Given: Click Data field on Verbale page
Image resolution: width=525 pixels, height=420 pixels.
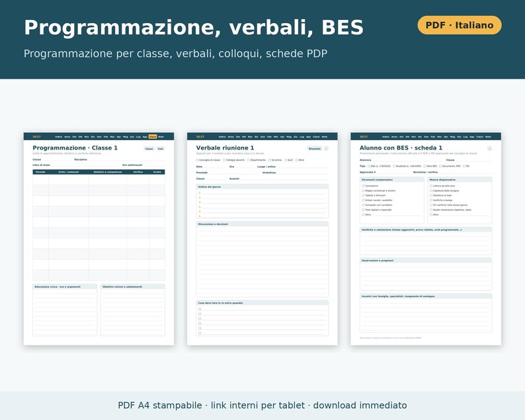Looking at the screenshot, I should pos(212,167).
